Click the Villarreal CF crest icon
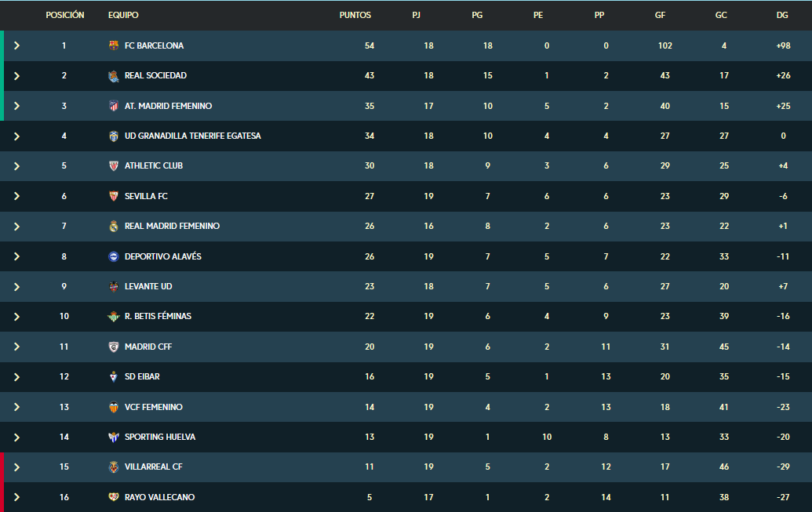The height and width of the screenshot is (512, 812). (114, 467)
